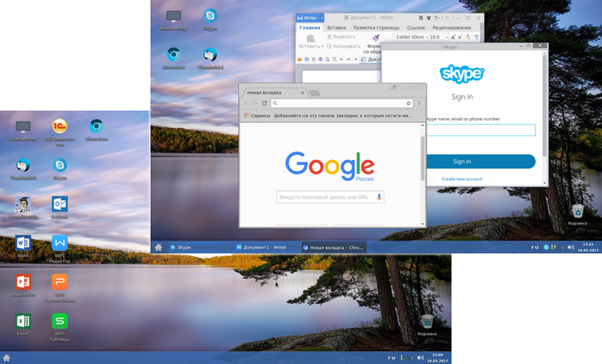Viewport: 602px width, 364px height.
Task: Click the microphone voice search icon on Google
Action: click(379, 197)
